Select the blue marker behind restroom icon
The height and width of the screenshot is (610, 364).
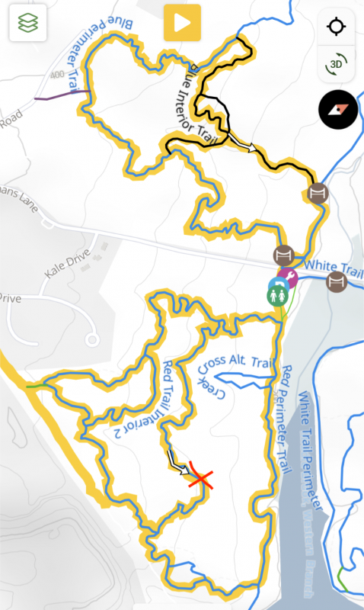tap(276, 283)
